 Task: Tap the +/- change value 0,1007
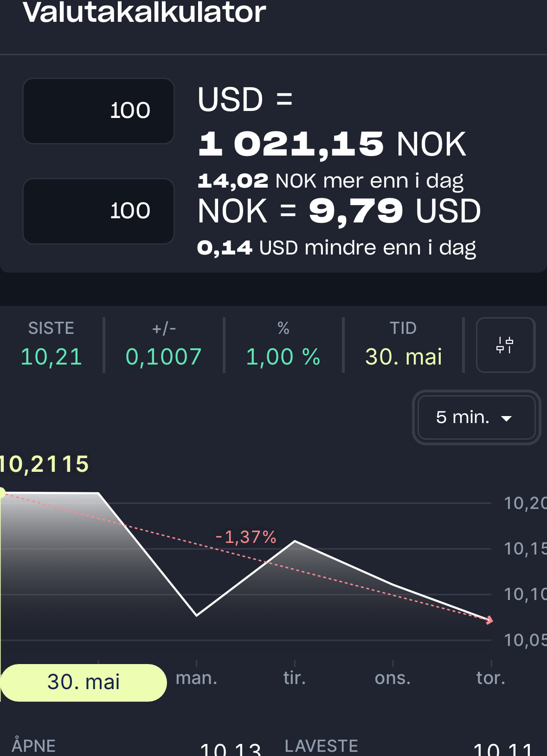164,357
